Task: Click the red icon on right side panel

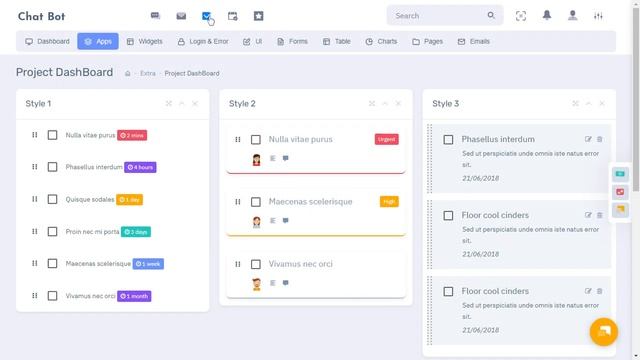Action: (x=620, y=192)
